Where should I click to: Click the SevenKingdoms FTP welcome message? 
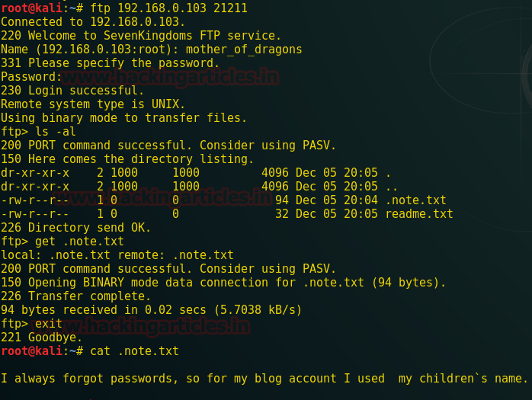coord(141,35)
